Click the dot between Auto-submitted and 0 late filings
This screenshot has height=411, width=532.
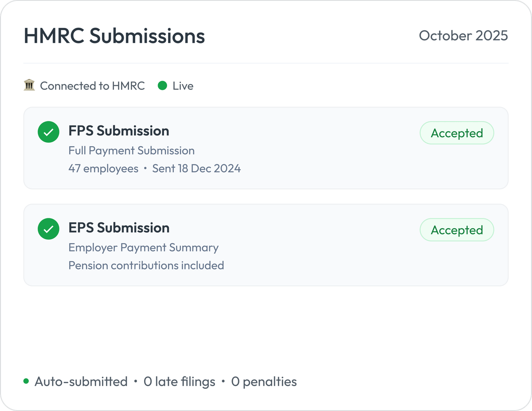click(x=136, y=381)
